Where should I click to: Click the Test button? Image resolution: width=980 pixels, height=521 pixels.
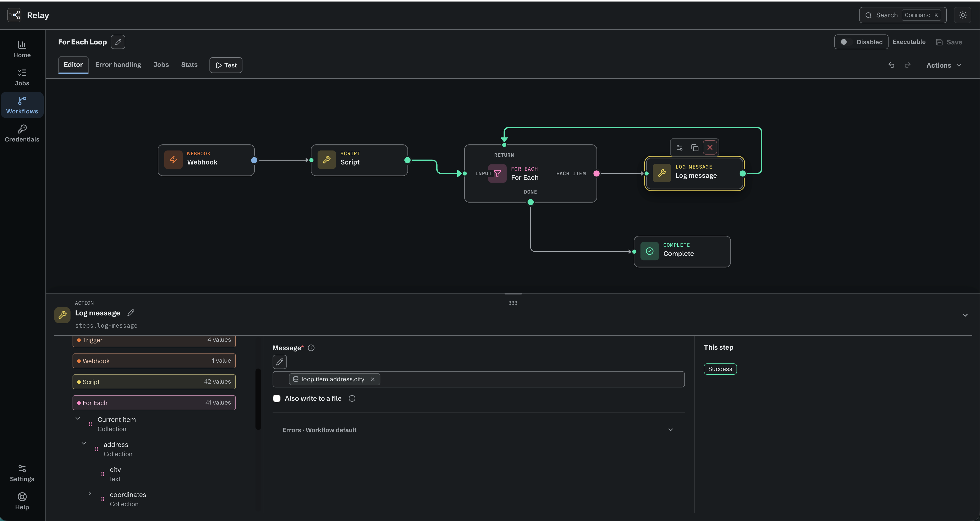click(x=226, y=65)
